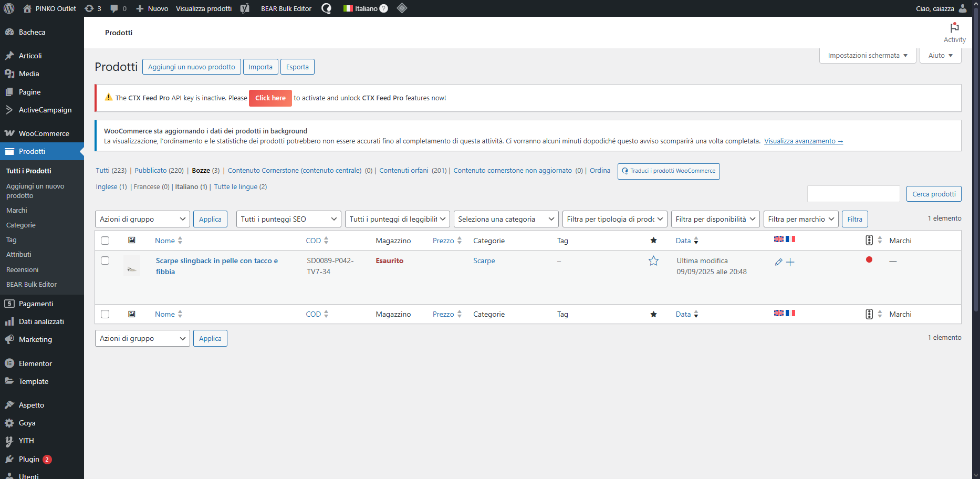
Task: Click the featured star column header icon
Action: (x=653, y=241)
